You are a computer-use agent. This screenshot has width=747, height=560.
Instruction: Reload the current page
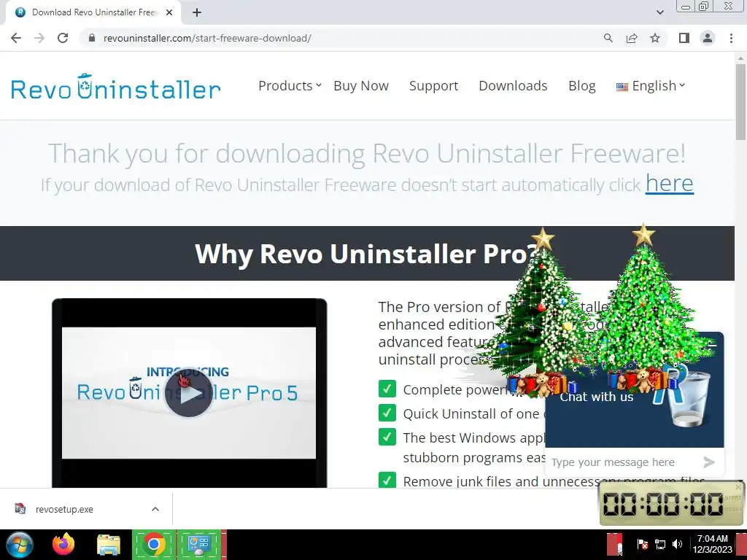coord(63,38)
